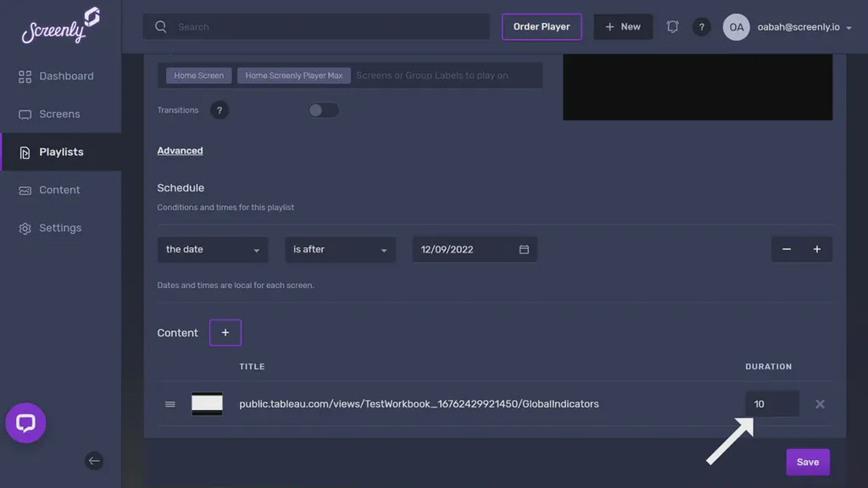Remove schedule condition with minus button
Screen dimensions: 868x488
(x=787, y=249)
